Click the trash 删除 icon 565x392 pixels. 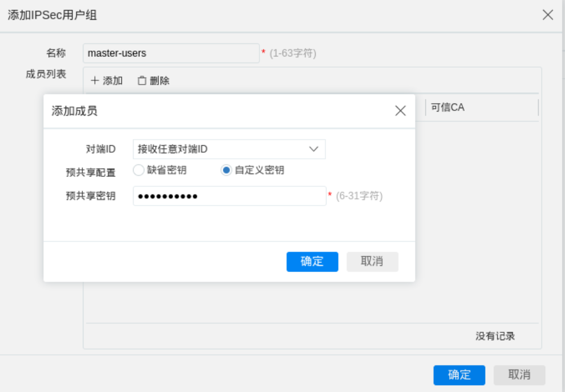tap(142, 81)
